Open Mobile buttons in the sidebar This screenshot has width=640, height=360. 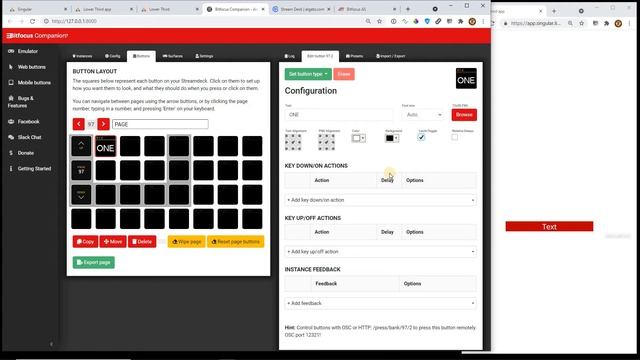pos(29,82)
